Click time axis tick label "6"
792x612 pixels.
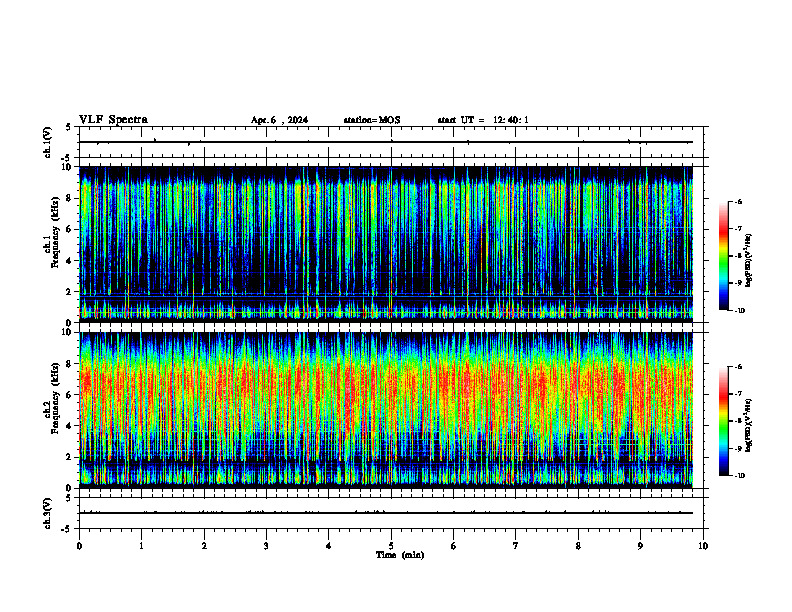click(453, 546)
